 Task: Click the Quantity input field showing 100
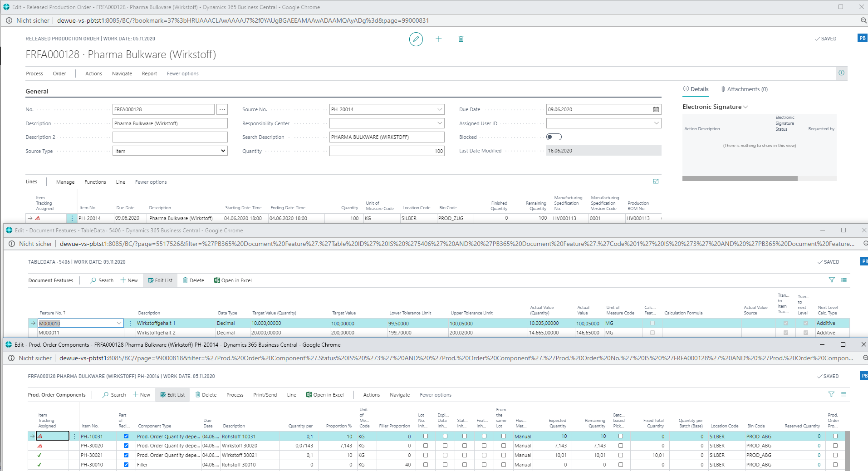click(x=387, y=151)
